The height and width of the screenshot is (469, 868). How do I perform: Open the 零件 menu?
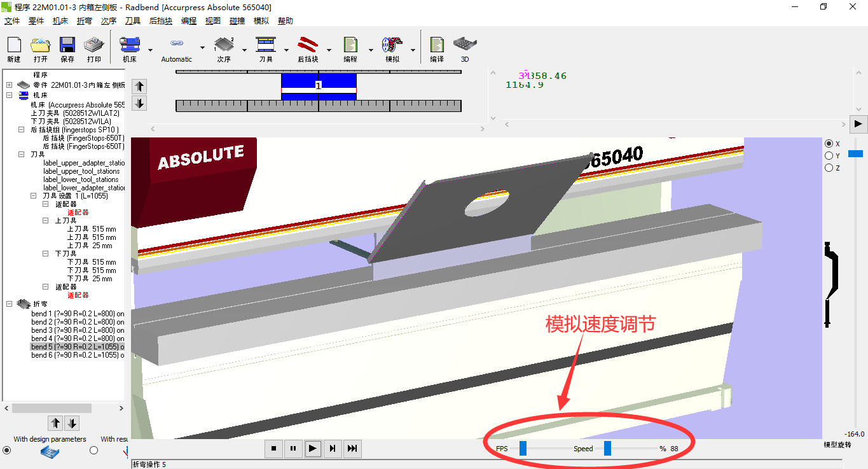36,20
